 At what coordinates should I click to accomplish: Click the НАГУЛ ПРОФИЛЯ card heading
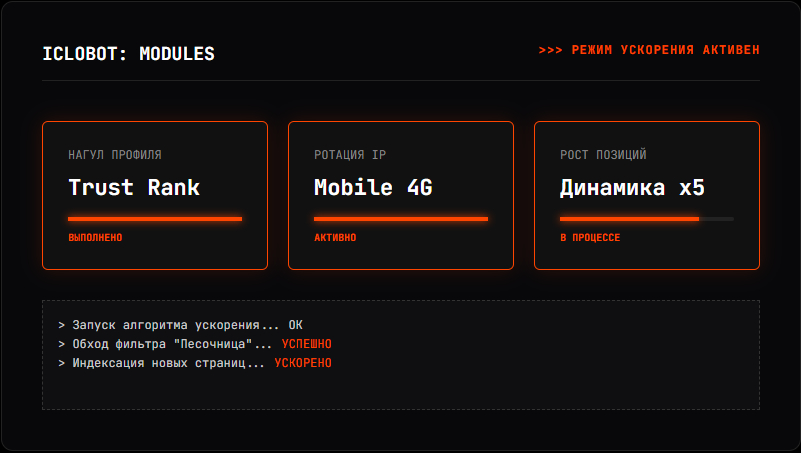115,155
